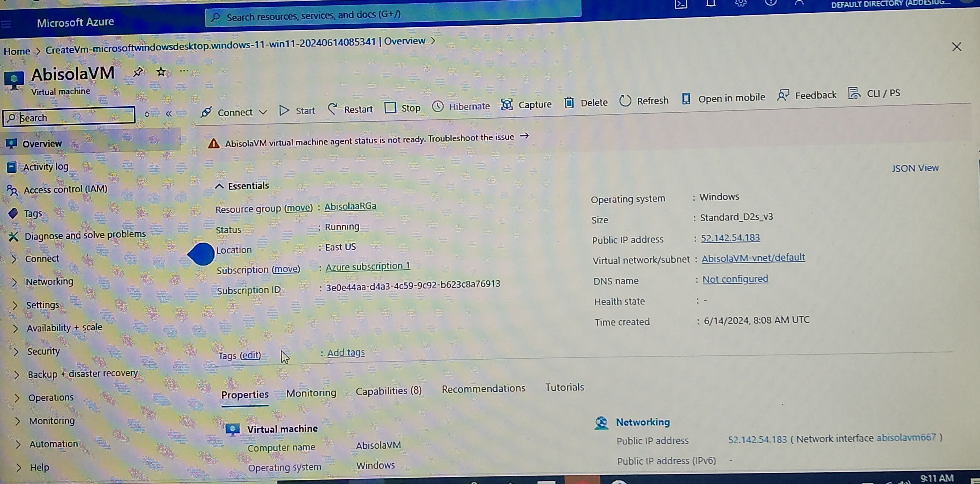Viewport: 980px width, 484px height.
Task: Click Capture in the toolbar
Action: pos(527,104)
